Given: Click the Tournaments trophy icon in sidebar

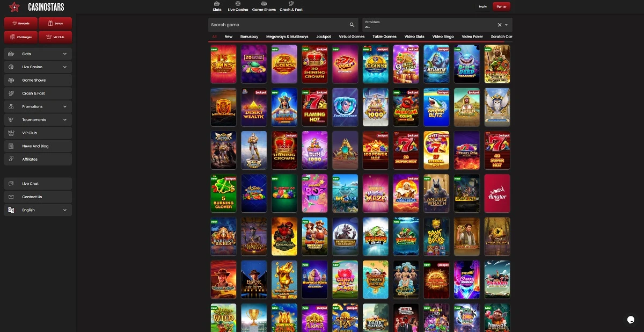Looking at the screenshot, I should 11,120.
